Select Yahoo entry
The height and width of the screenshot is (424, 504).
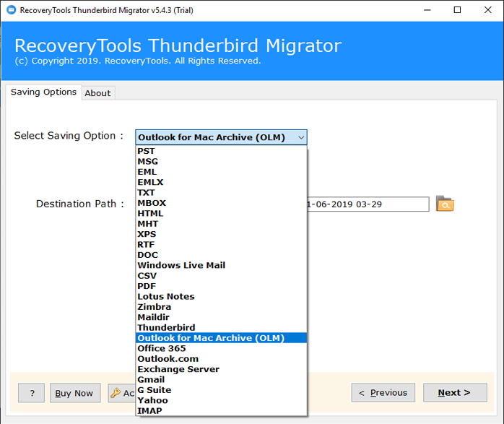[221, 400]
